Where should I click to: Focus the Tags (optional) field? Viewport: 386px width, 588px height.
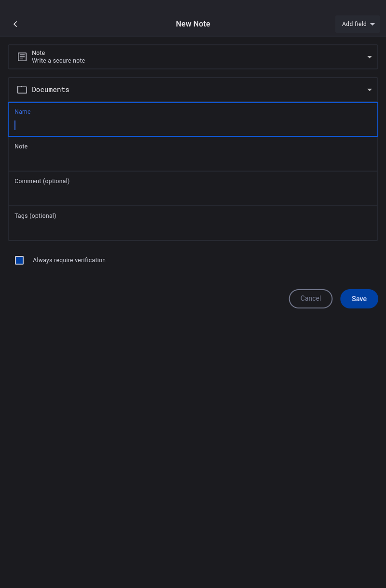(x=193, y=228)
